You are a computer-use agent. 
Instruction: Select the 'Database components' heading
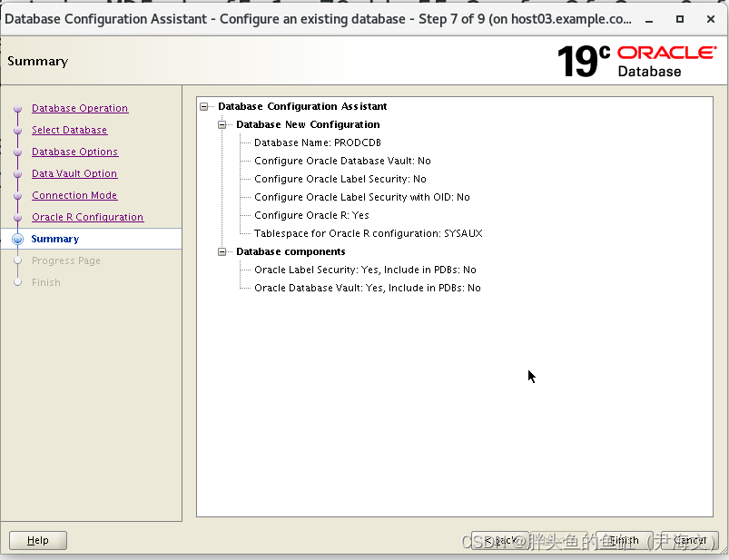(x=291, y=251)
